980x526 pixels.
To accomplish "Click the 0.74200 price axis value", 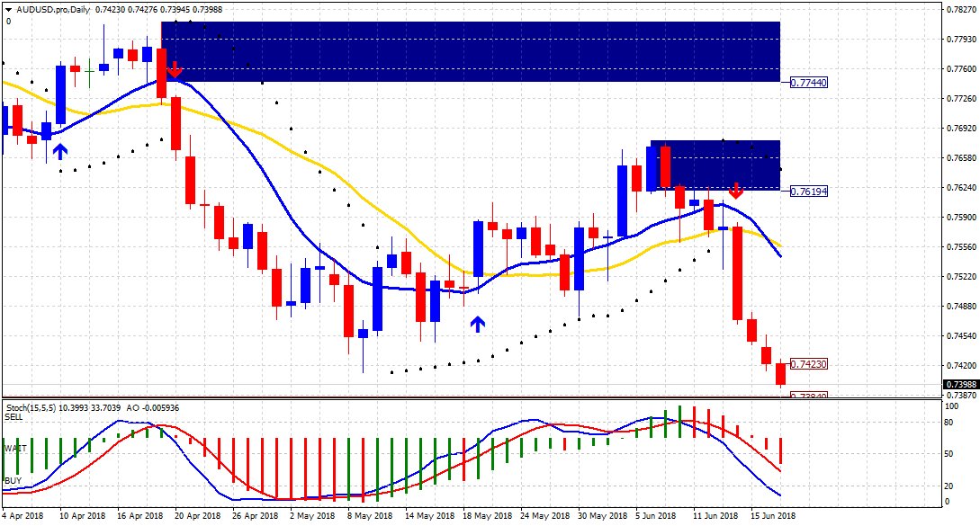I will (x=961, y=365).
